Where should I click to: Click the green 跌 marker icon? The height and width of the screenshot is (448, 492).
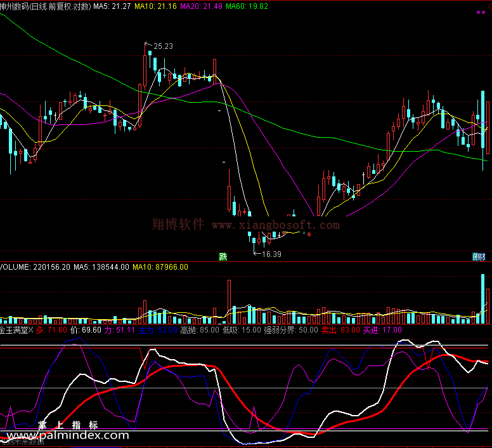(x=223, y=257)
